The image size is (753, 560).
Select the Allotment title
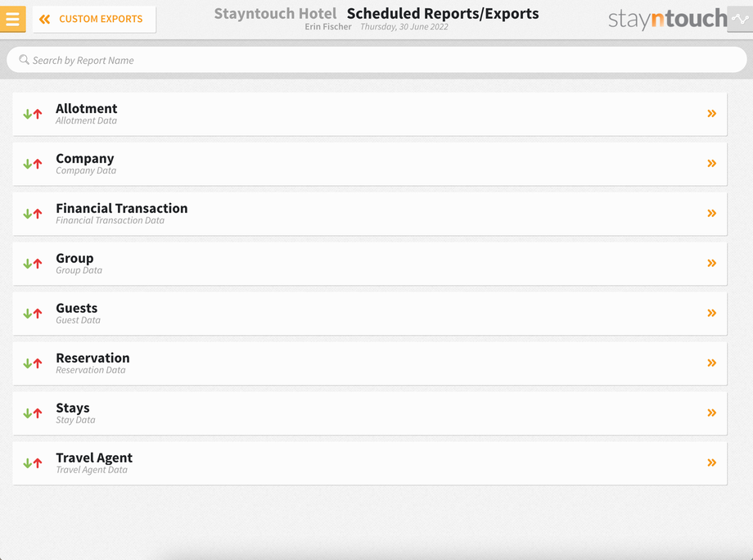pyautogui.click(x=87, y=109)
